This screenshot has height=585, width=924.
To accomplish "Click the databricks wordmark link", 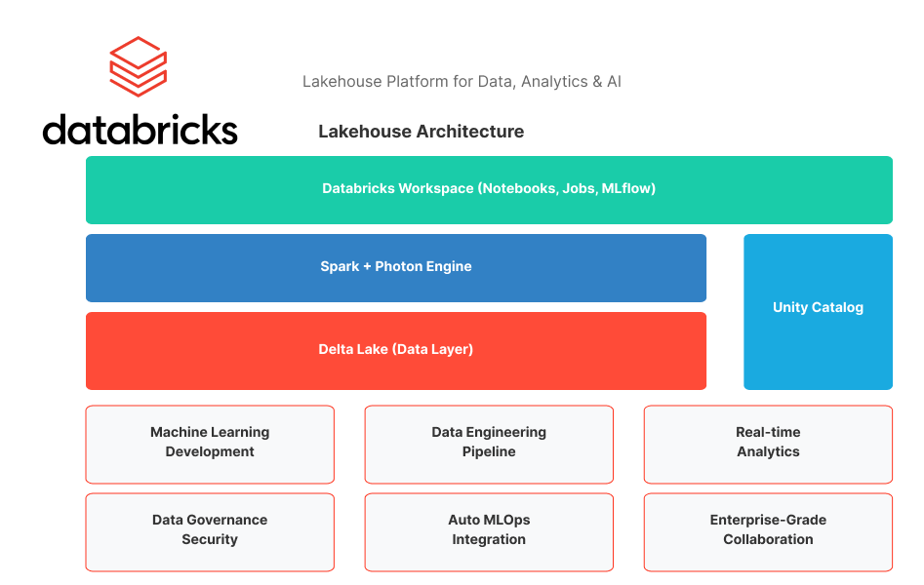I will pos(140,130).
